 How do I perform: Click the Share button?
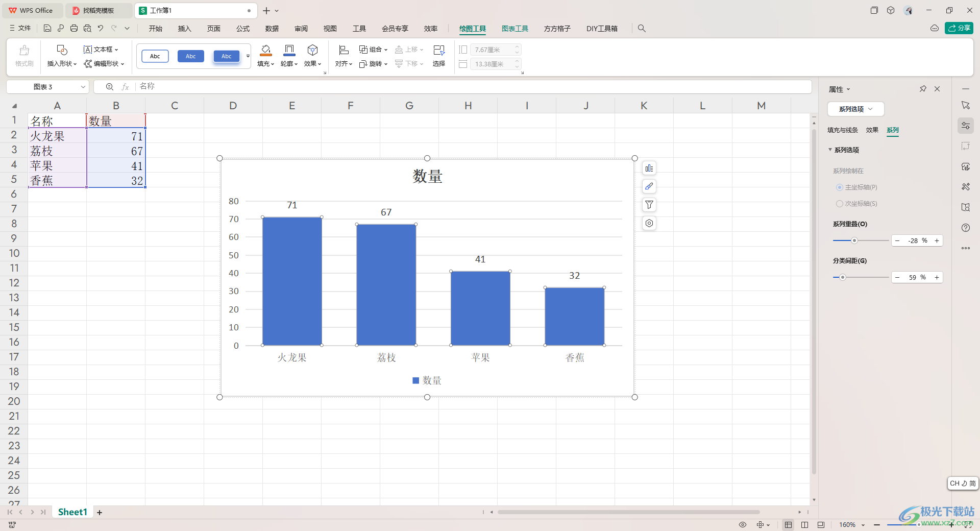959,28
